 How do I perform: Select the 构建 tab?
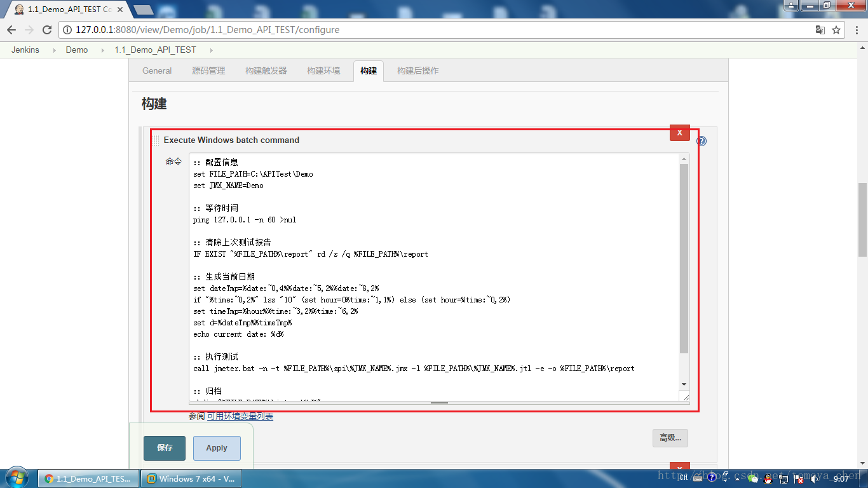pyautogui.click(x=369, y=71)
